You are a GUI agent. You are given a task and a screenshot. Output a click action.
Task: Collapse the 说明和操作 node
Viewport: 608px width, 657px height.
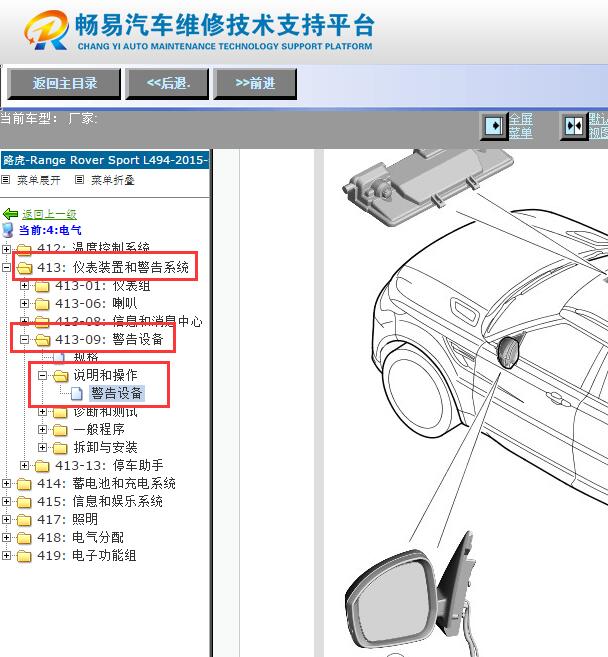42,375
